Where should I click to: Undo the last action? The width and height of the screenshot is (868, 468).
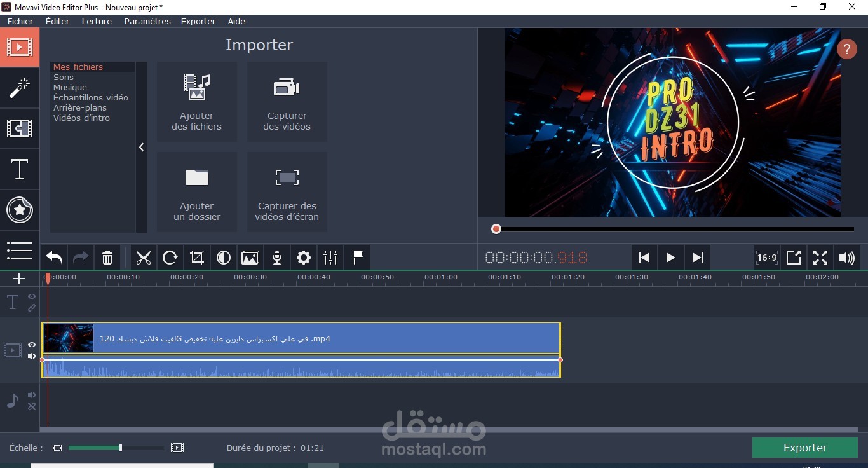[54, 258]
